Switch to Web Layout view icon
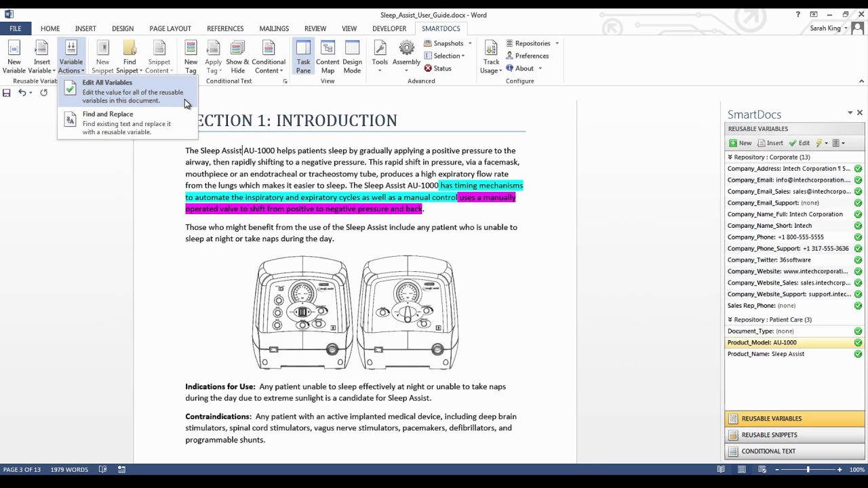This screenshot has height=488, width=868. coord(763,469)
